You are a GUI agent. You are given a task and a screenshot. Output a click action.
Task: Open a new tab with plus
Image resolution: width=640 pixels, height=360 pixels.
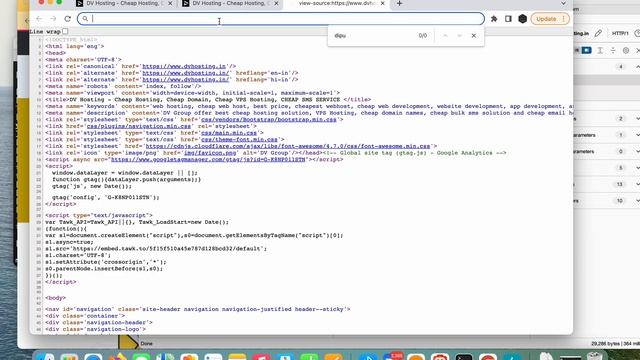click(x=399, y=4)
